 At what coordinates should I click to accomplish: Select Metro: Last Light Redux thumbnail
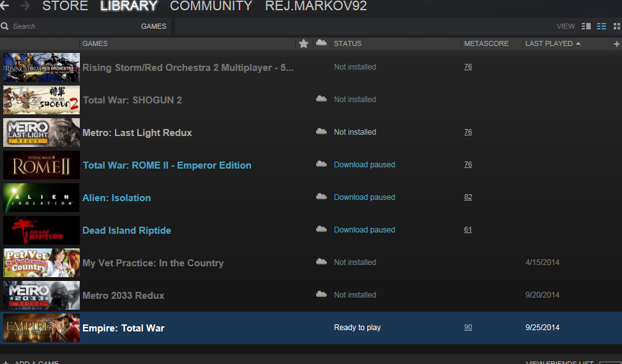tap(42, 132)
